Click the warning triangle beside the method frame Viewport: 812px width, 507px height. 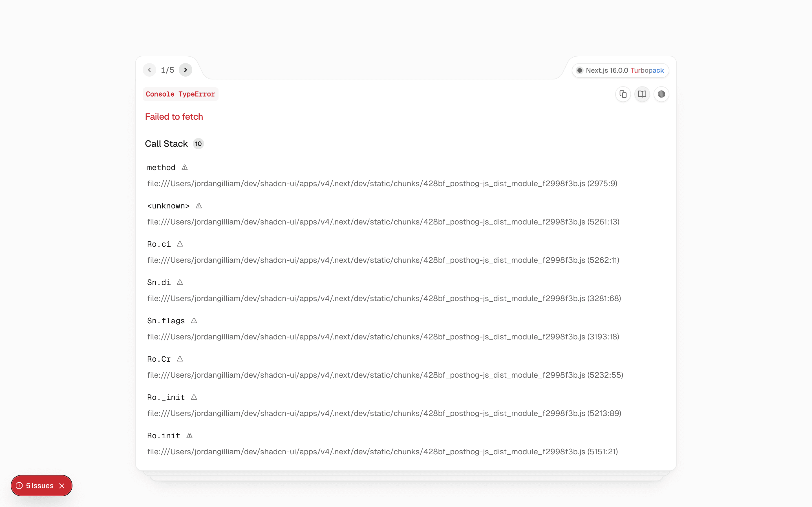click(185, 167)
